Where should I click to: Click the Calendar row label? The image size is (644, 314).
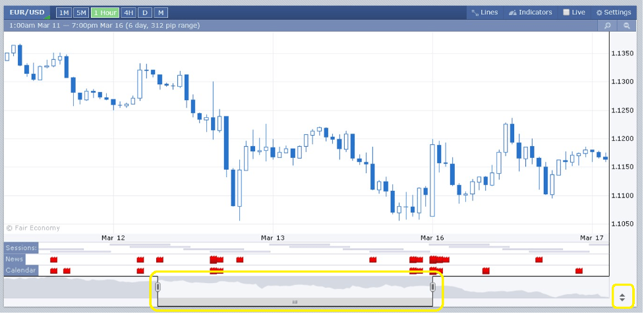click(x=21, y=271)
